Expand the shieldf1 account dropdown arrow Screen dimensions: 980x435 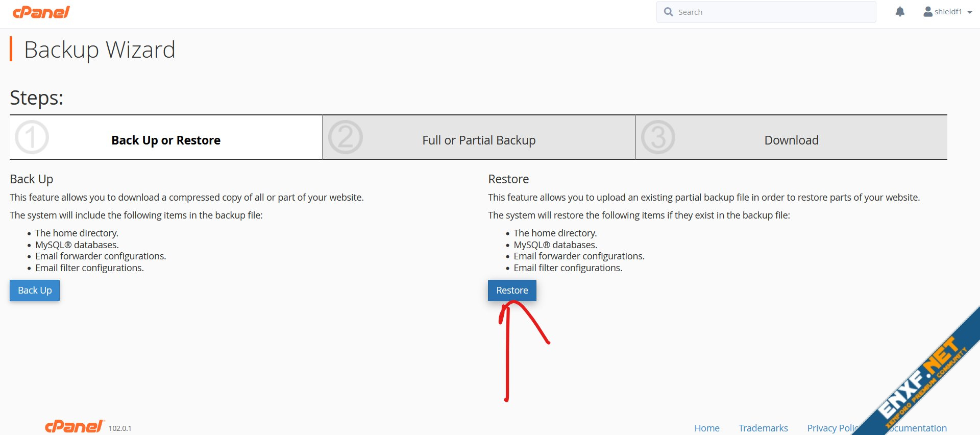pyautogui.click(x=969, y=12)
